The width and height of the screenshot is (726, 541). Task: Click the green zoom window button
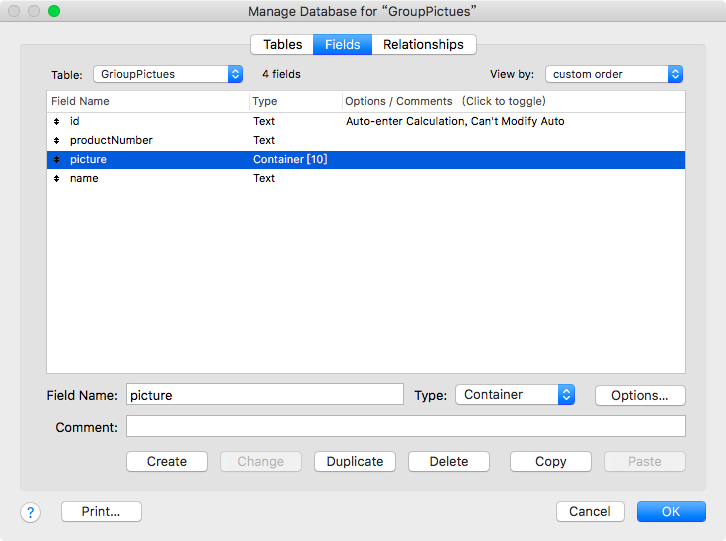tap(54, 11)
